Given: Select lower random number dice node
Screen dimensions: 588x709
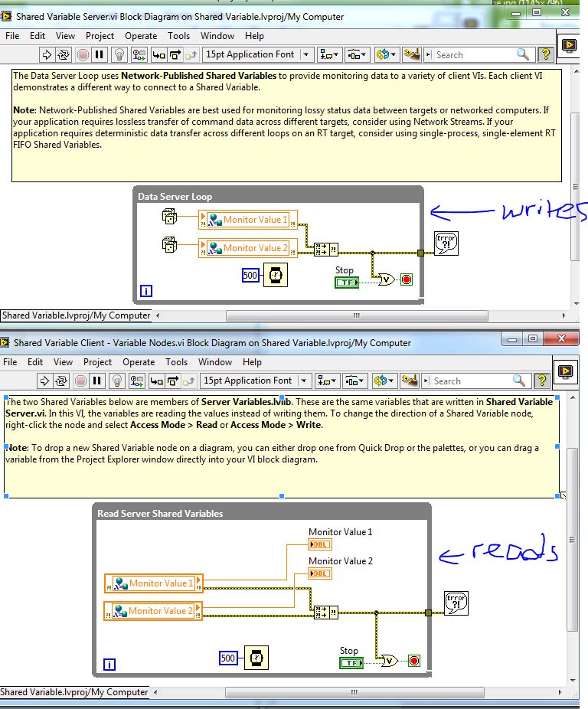Looking at the screenshot, I should tap(169, 244).
